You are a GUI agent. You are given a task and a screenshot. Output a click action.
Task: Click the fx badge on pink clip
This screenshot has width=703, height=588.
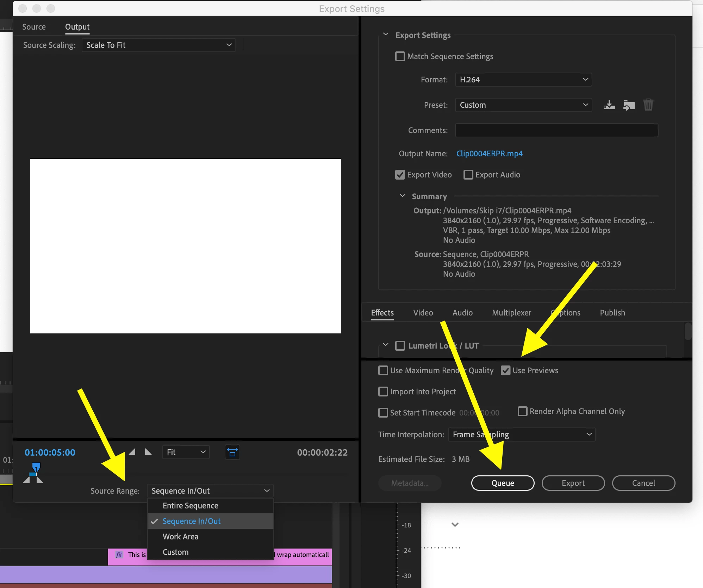(x=119, y=555)
